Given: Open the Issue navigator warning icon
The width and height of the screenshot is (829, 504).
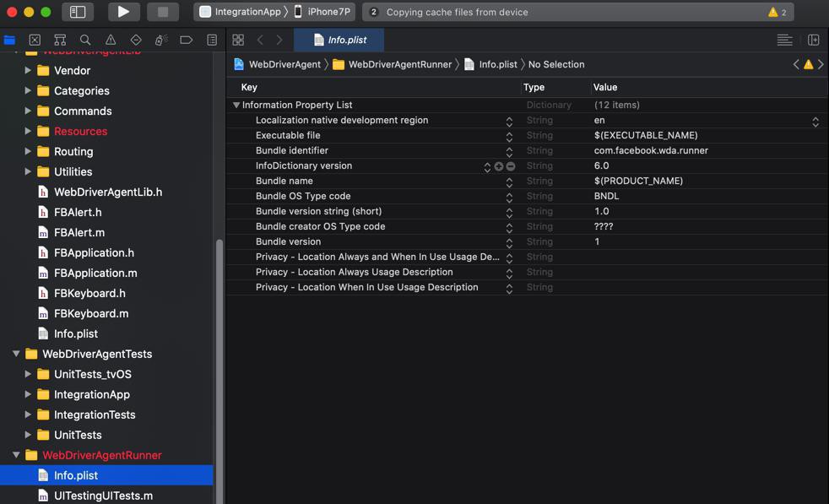Looking at the screenshot, I should tap(111, 40).
